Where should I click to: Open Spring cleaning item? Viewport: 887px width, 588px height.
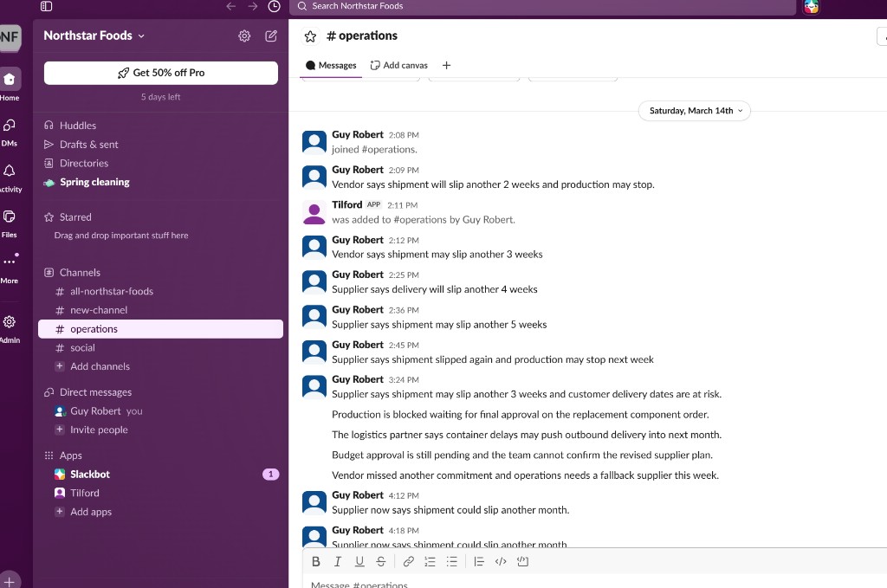click(x=160, y=182)
